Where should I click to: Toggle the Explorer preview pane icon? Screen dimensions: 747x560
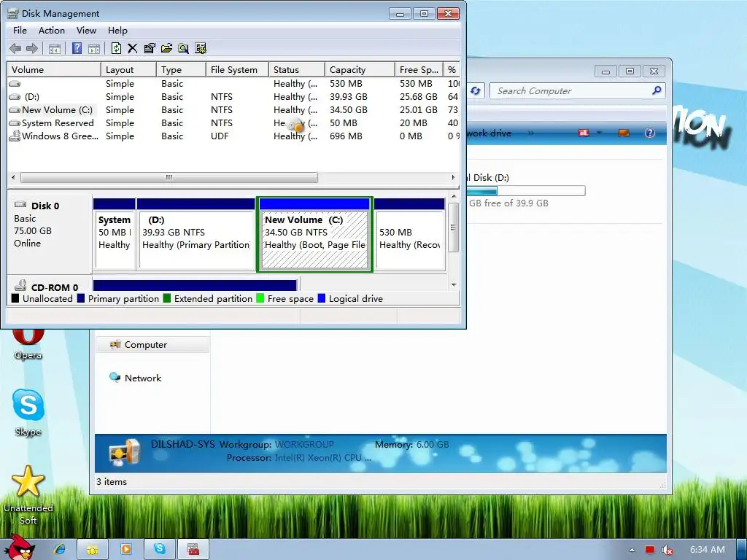click(624, 133)
